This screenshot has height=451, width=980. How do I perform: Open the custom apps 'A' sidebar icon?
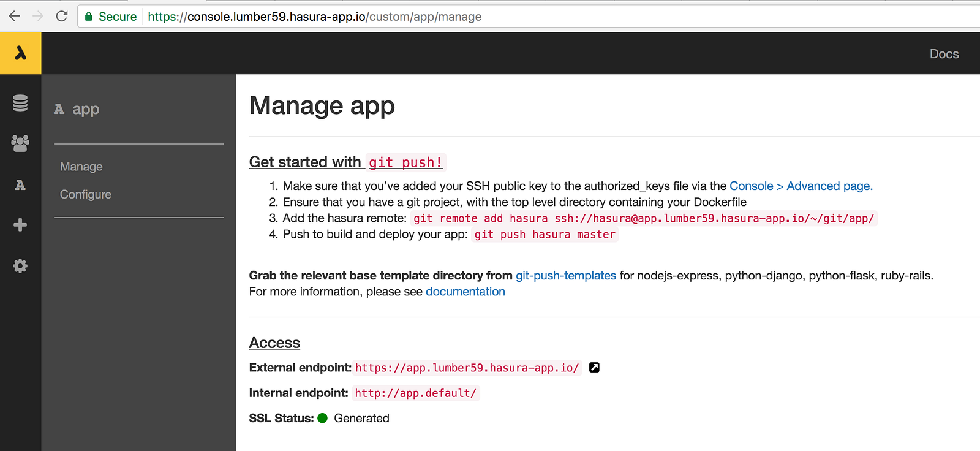pos(20,185)
